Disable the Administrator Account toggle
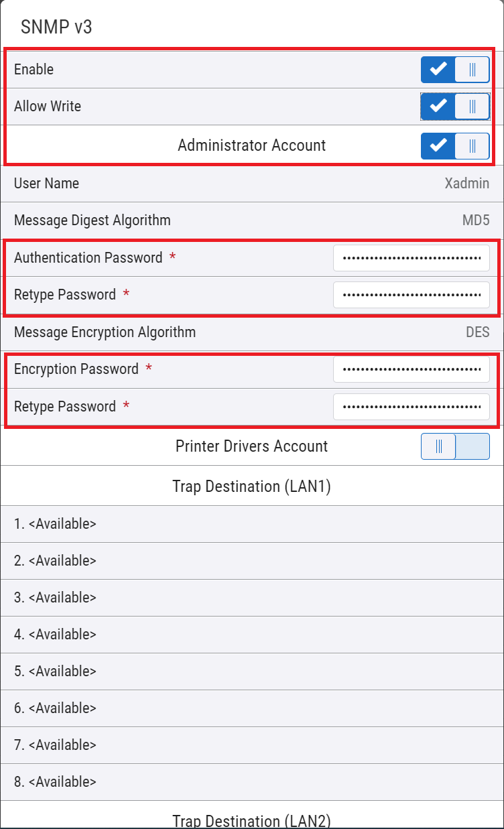The height and width of the screenshot is (829, 504). coord(455,145)
